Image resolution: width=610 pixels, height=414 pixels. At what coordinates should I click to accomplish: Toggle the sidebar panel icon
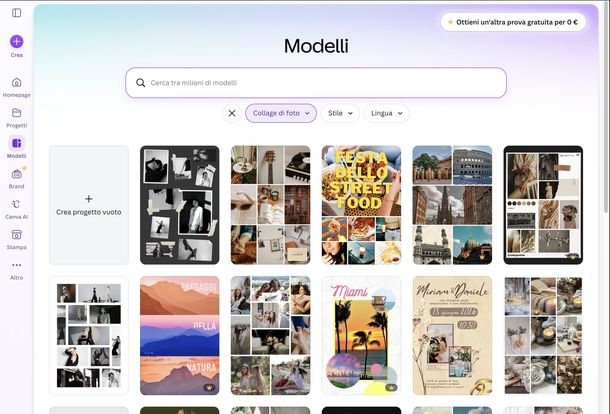[16, 13]
